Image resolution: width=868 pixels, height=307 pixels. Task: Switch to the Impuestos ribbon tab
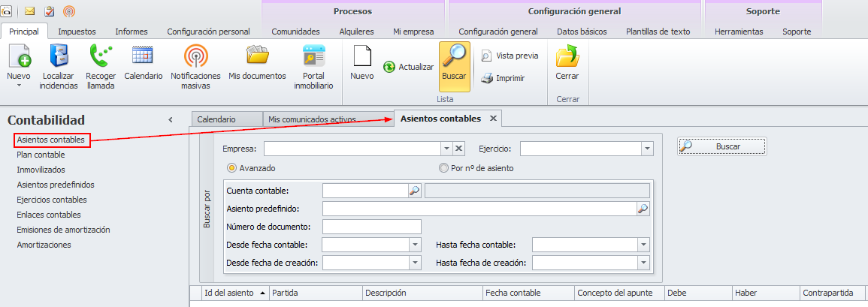pyautogui.click(x=77, y=32)
